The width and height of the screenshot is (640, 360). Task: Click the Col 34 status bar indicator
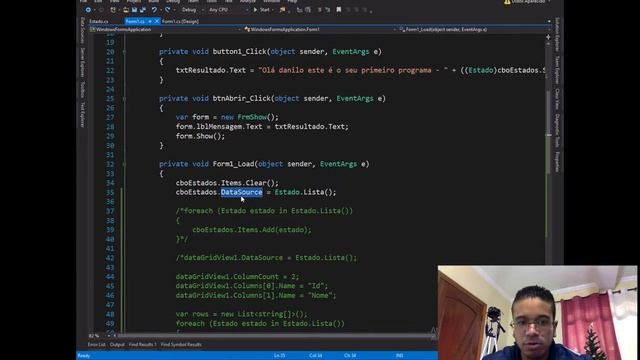316,356
